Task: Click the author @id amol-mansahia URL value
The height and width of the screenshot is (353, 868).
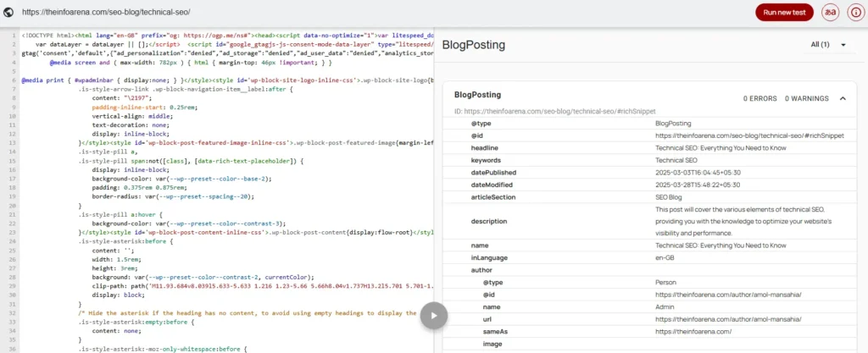Action: click(728, 295)
